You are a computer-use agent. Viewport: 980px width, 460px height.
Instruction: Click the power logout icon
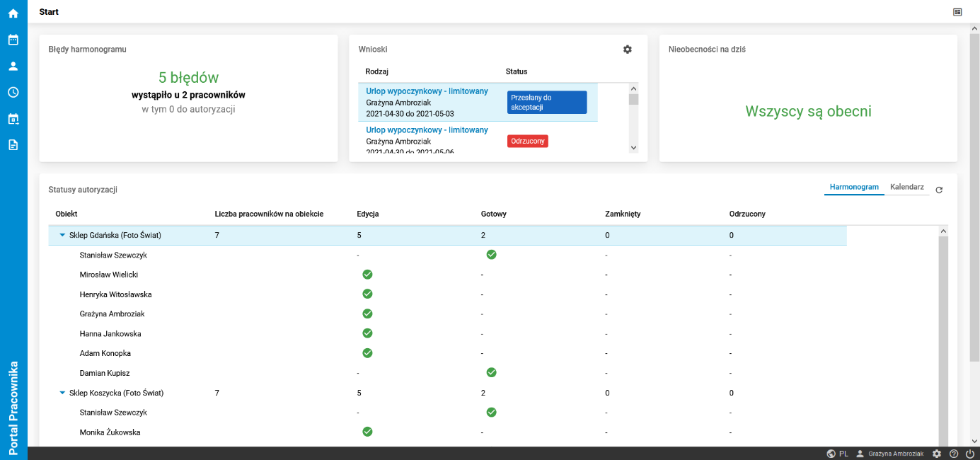pos(969,454)
